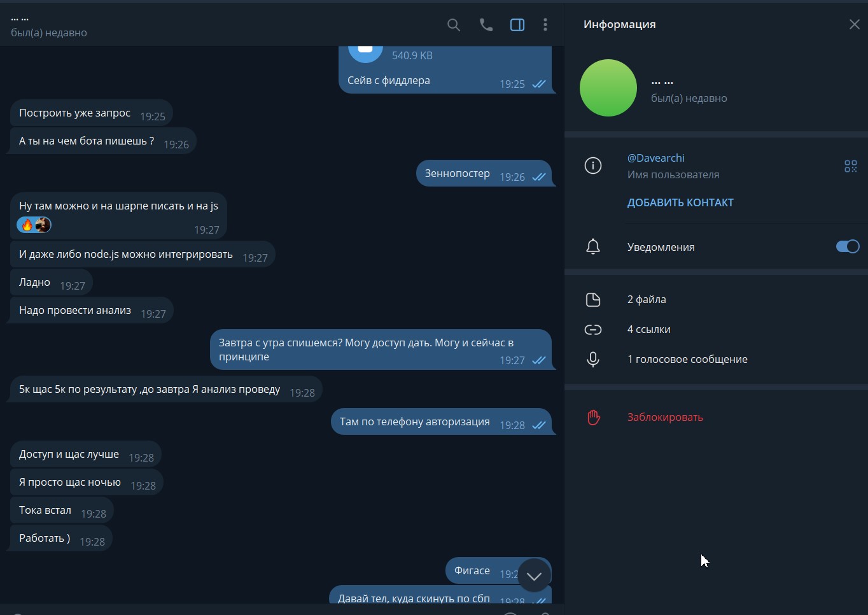Click ДОБАВИТЬ КОНТАКТ link
Viewport: 868px width, 615px height.
[680, 202]
